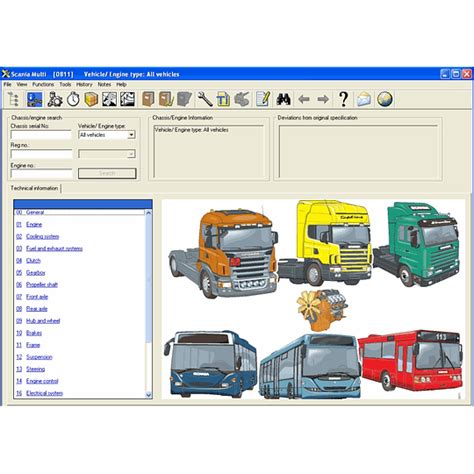Screen dimensions: 474x474
Task: Click the first black-and-white diagram icon
Action: point(109,99)
